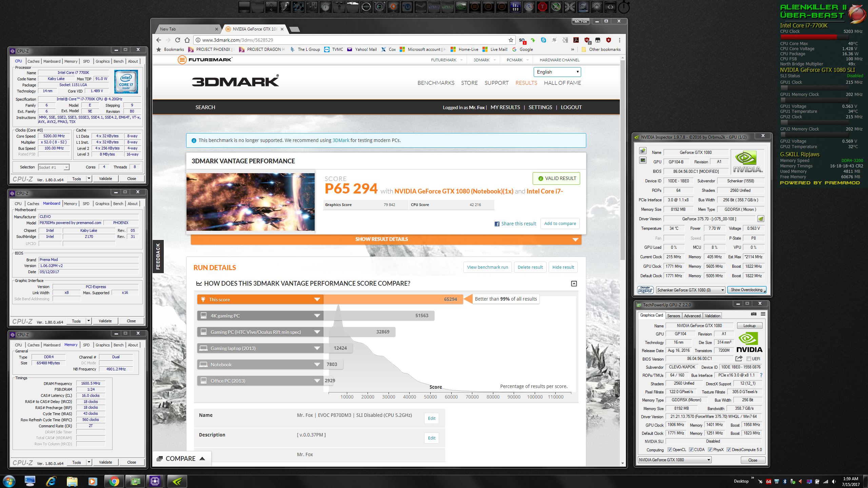
Task: Toggle the PhysX checkbox in GPU-Z
Action: click(x=710, y=450)
